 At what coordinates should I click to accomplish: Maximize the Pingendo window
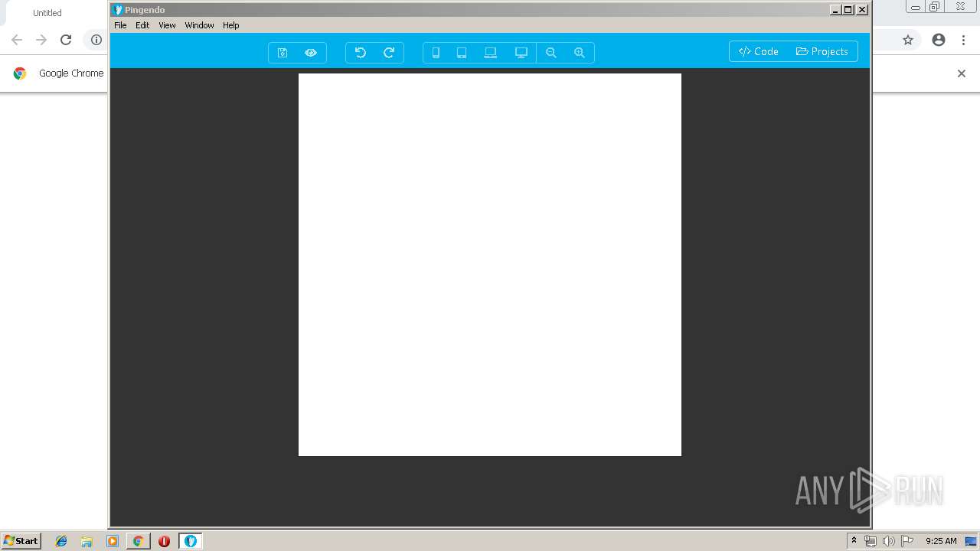848,10
